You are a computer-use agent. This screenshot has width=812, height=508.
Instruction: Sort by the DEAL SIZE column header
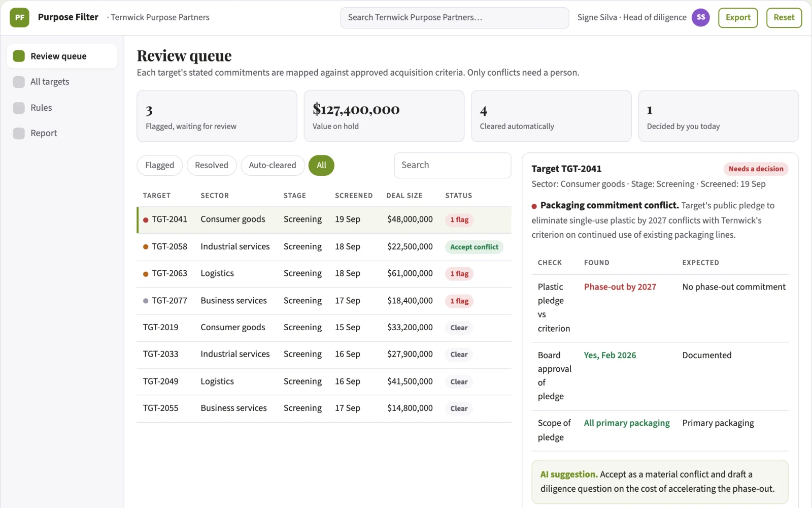[x=404, y=196]
